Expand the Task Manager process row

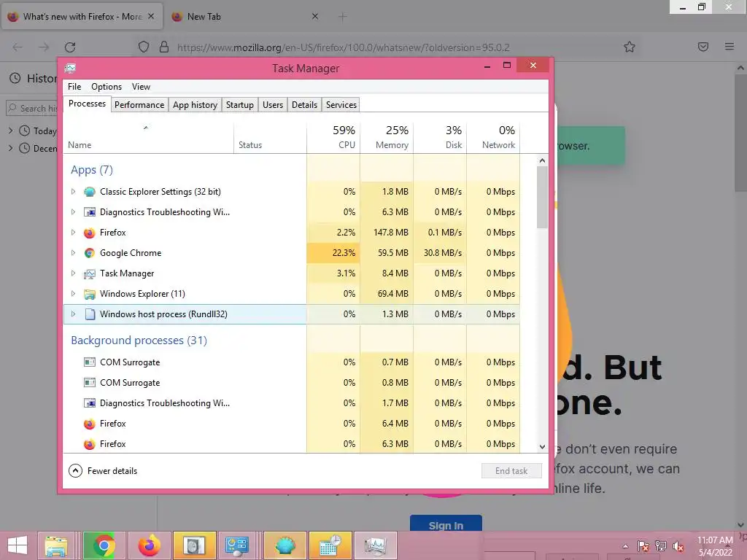point(73,273)
